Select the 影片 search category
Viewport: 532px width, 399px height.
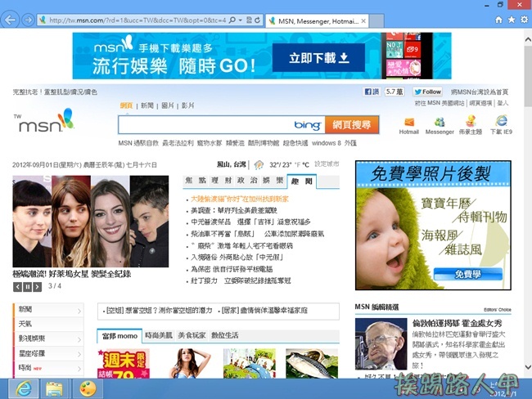pyautogui.click(x=187, y=105)
